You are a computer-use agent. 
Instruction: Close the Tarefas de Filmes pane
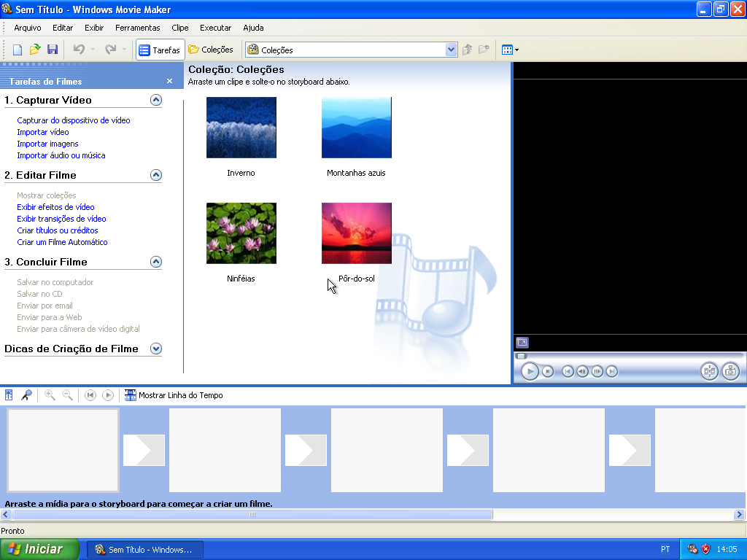169,82
